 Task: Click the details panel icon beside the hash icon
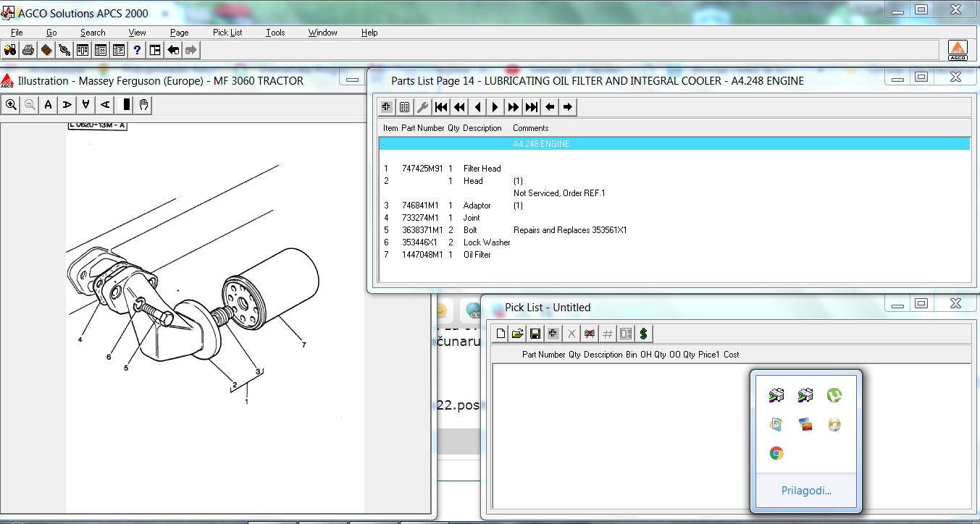tap(626, 334)
